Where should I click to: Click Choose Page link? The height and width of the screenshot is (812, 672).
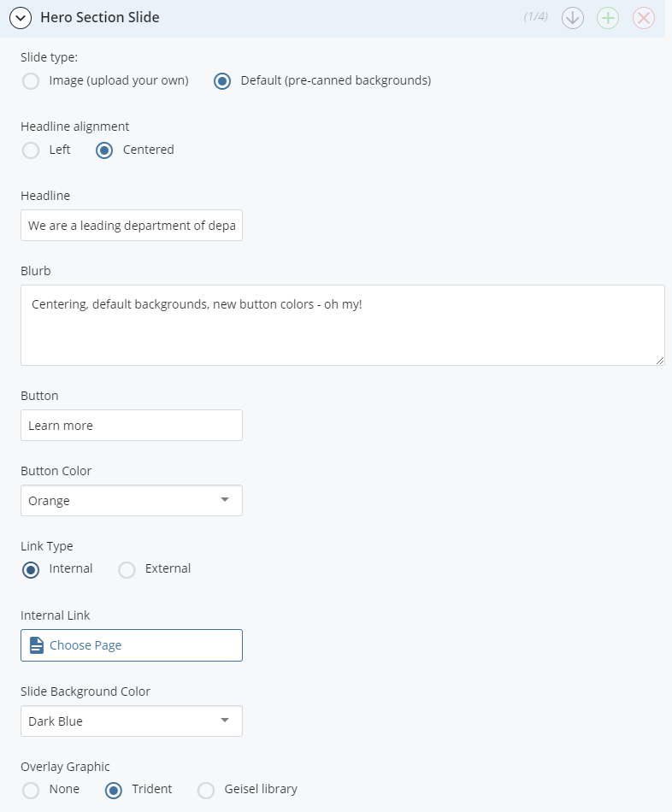click(85, 645)
